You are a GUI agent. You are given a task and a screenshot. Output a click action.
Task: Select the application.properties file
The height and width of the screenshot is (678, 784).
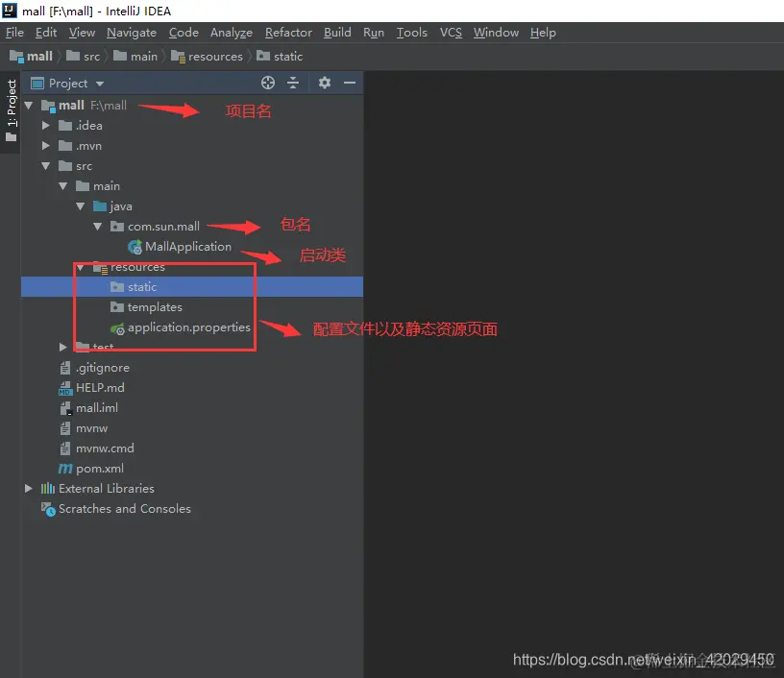[192, 327]
